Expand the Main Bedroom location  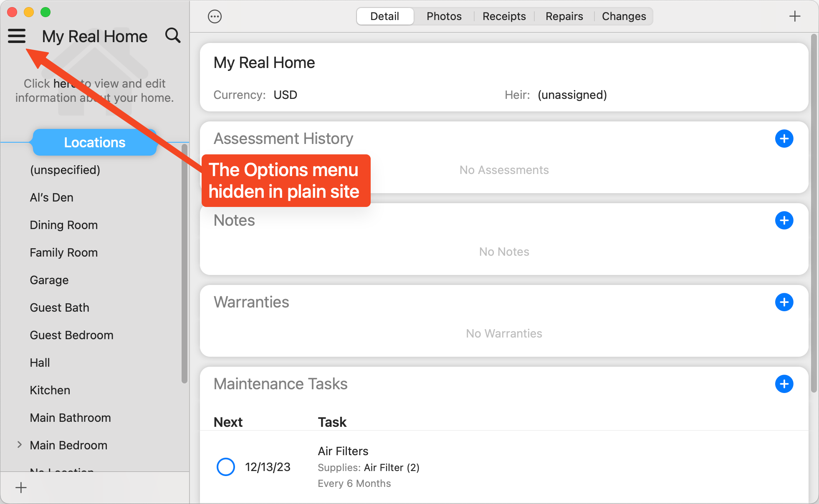(19, 445)
